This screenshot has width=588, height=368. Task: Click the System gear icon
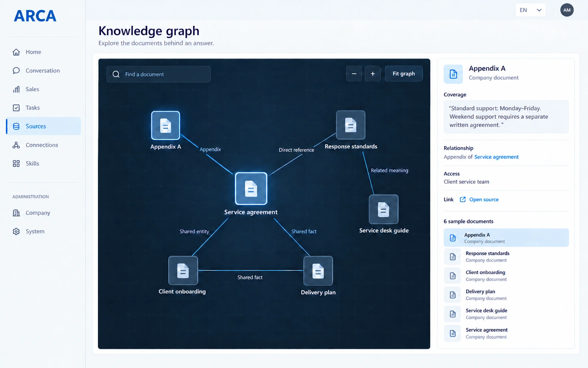tap(16, 231)
